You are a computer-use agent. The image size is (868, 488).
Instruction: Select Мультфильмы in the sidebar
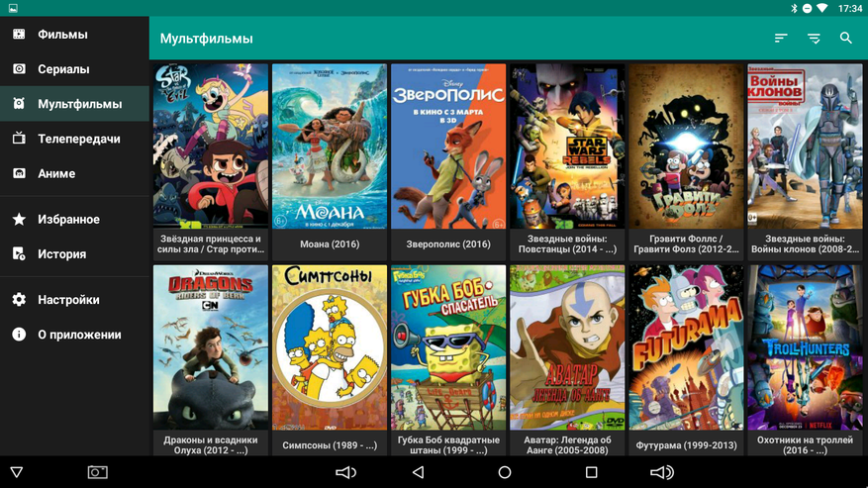click(75, 104)
